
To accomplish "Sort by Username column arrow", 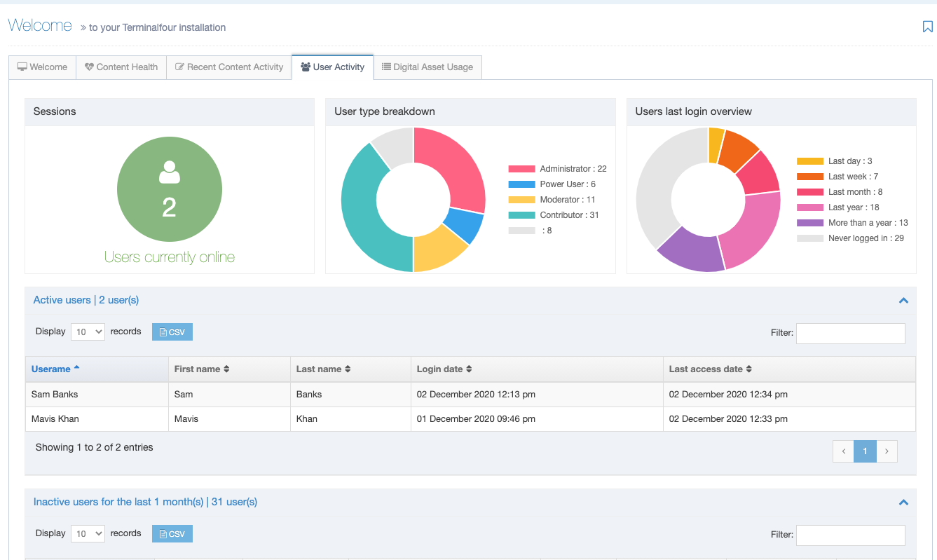I will tap(76, 369).
